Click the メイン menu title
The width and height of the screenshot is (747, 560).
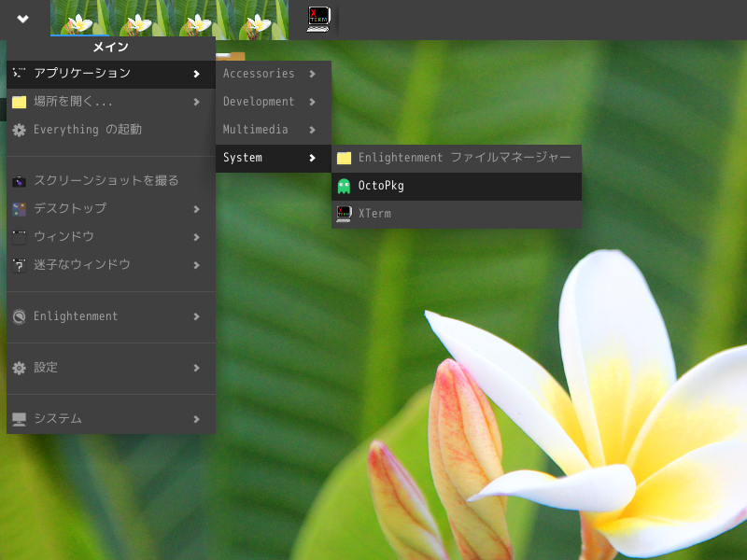110,47
